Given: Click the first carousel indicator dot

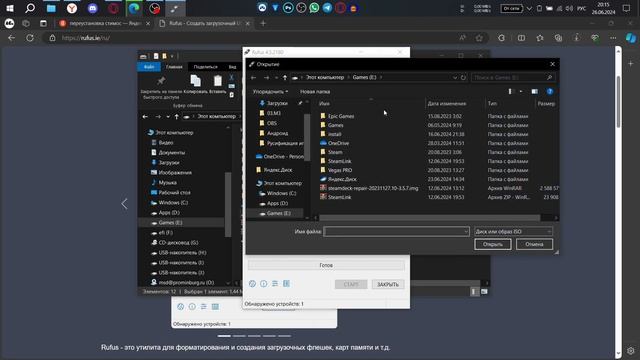Looking at the screenshot, I should pyautogui.click(x=224, y=336).
